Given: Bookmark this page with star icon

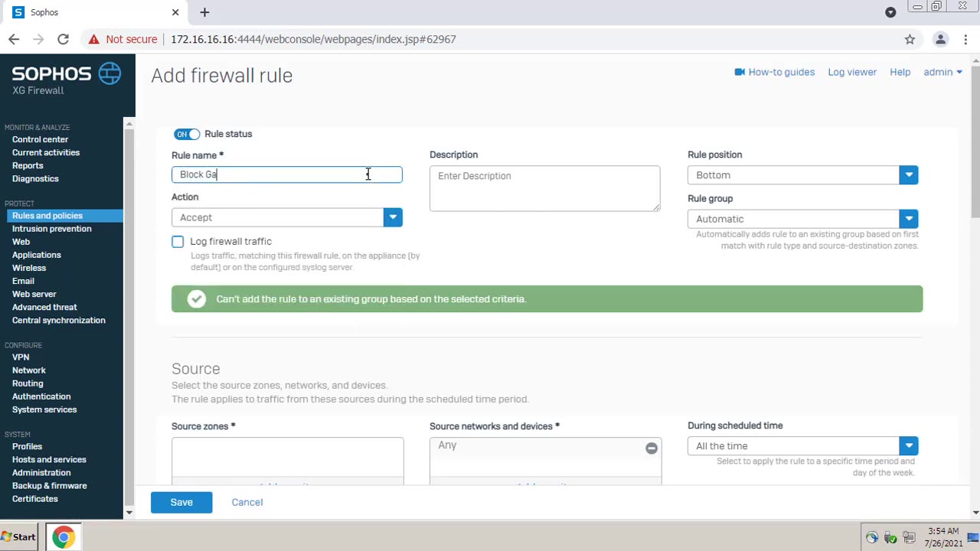Looking at the screenshot, I should (910, 39).
